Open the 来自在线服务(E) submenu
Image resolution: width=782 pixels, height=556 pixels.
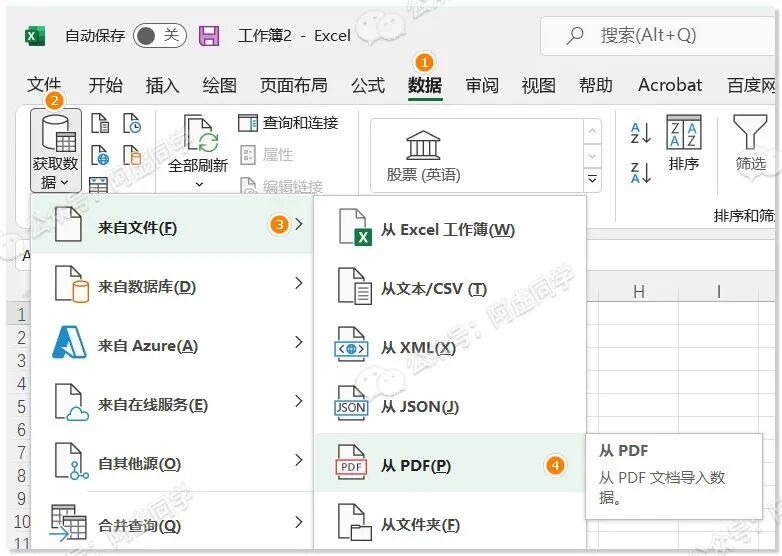[173, 402]
